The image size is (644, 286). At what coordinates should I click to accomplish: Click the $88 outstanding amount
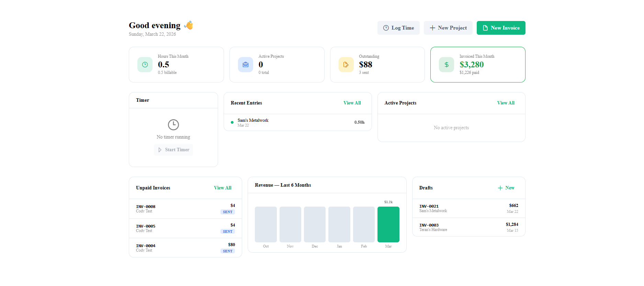(x=365, y=65)
